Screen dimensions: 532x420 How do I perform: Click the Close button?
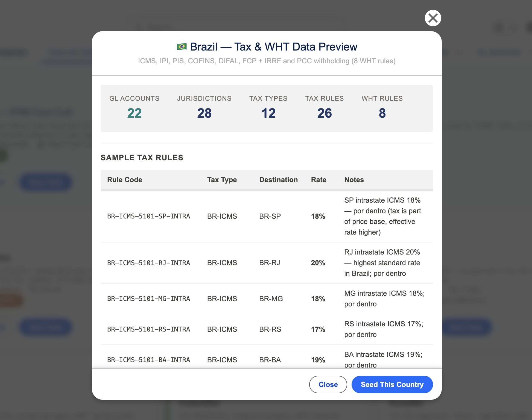328,384
